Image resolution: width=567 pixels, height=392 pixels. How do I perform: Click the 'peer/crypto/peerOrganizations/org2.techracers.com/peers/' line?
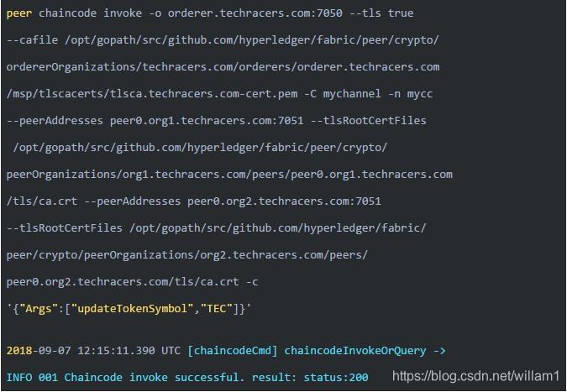tap(187, 255)
